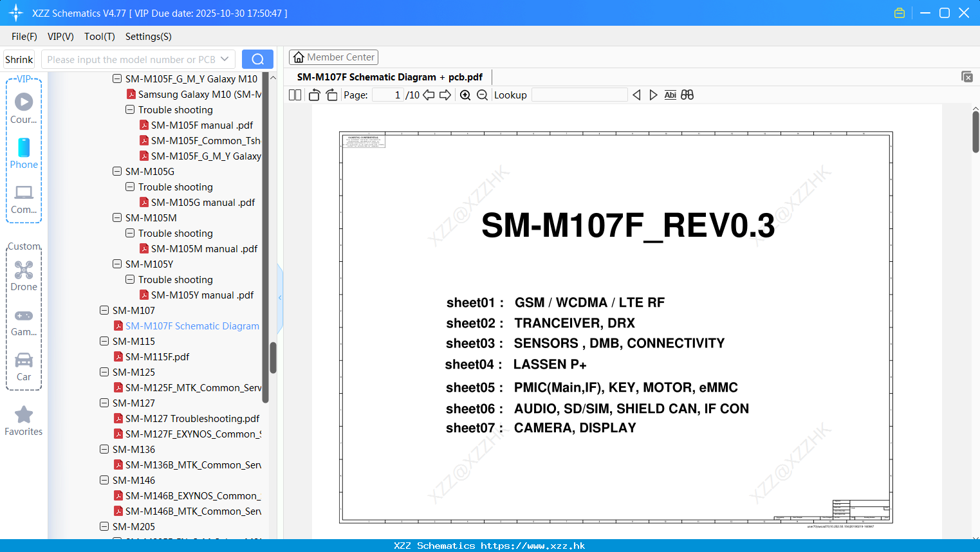Open Member Center
The width and height of the screenshot is (980, 552).
point(334,57)
